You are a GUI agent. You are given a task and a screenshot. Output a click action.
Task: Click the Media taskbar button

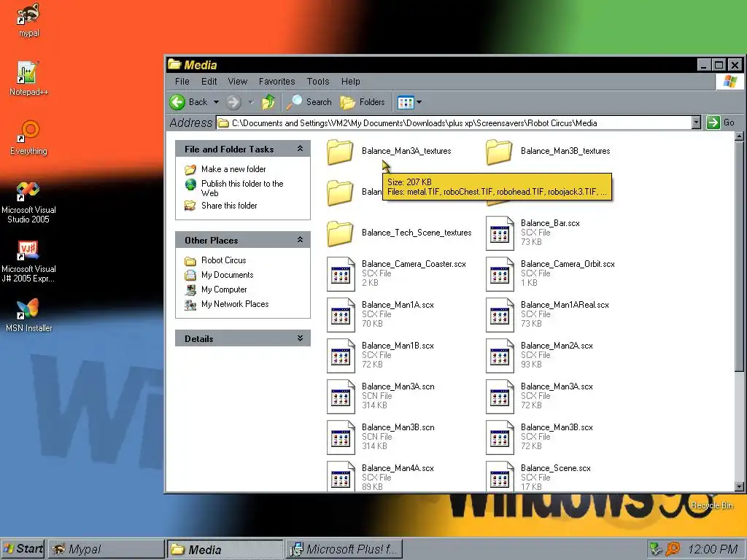point(225,549)
